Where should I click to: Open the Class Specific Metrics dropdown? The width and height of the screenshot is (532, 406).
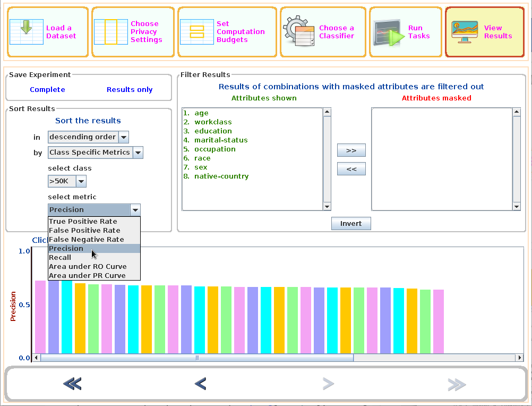138,153
